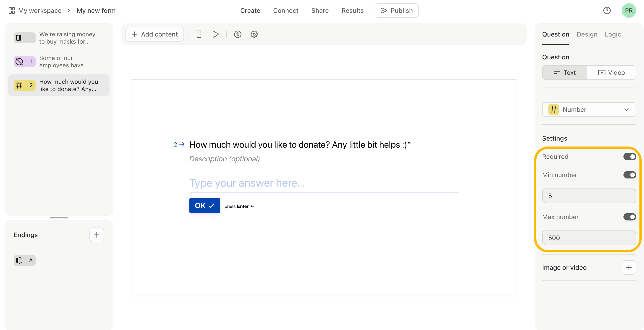Click My new form title
The image size is (644, 330).
[x=96, y=10]
